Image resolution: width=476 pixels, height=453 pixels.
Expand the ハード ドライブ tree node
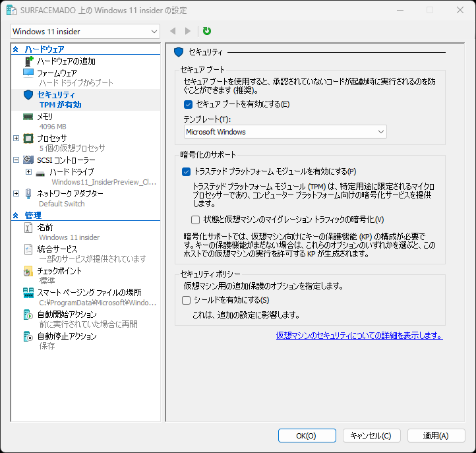pyautogui.click(x=28, y=172)
